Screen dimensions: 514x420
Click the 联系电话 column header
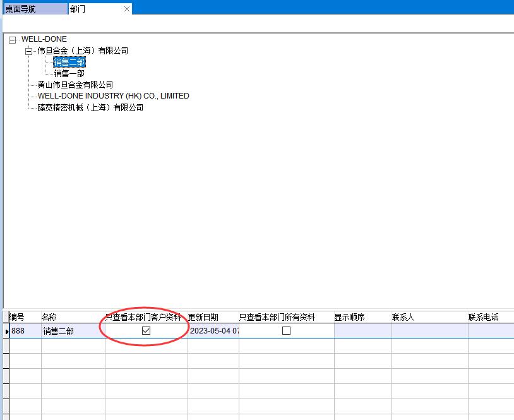point(483,317)
